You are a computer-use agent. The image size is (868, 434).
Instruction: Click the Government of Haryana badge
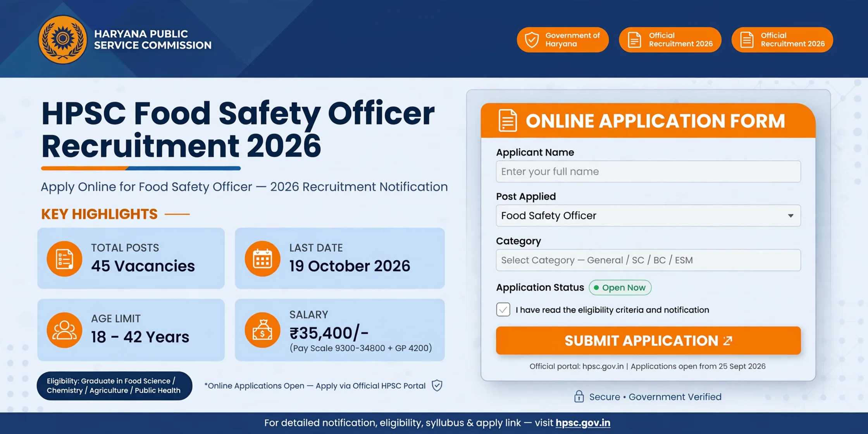point(563,40)
